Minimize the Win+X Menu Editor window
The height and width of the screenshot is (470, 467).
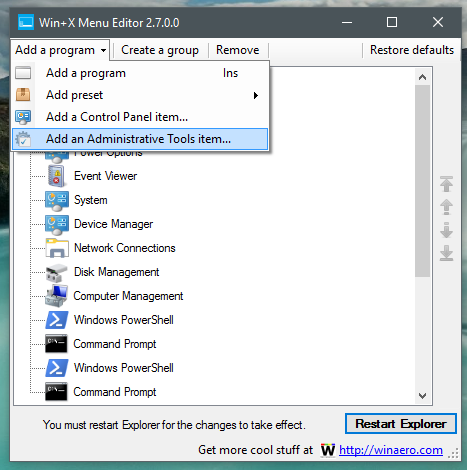347,22
